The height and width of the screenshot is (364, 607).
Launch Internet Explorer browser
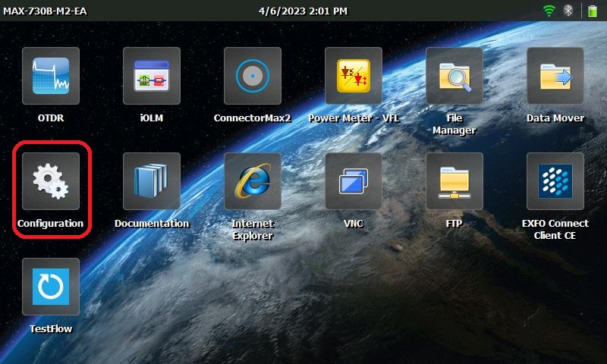click(253, 181)
